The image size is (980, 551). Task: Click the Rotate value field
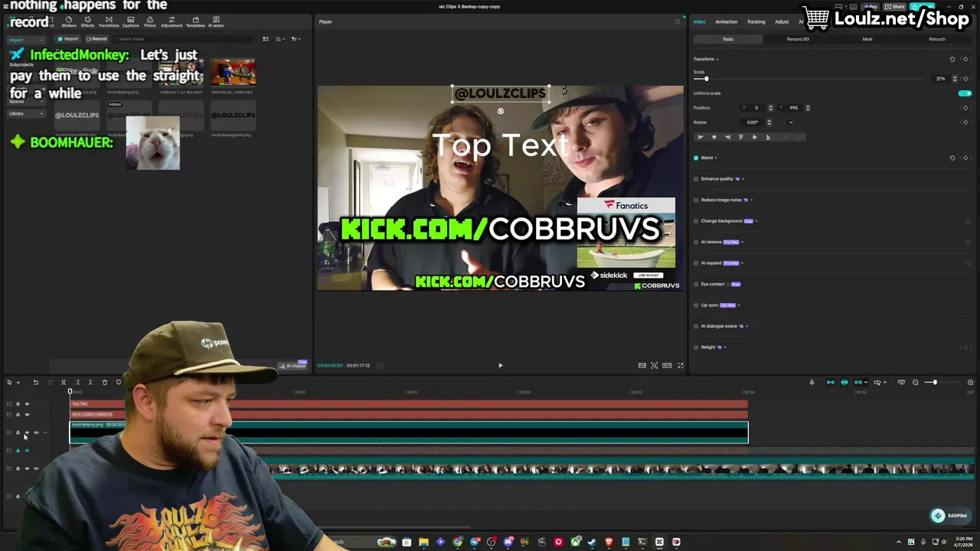coord(753,122)
